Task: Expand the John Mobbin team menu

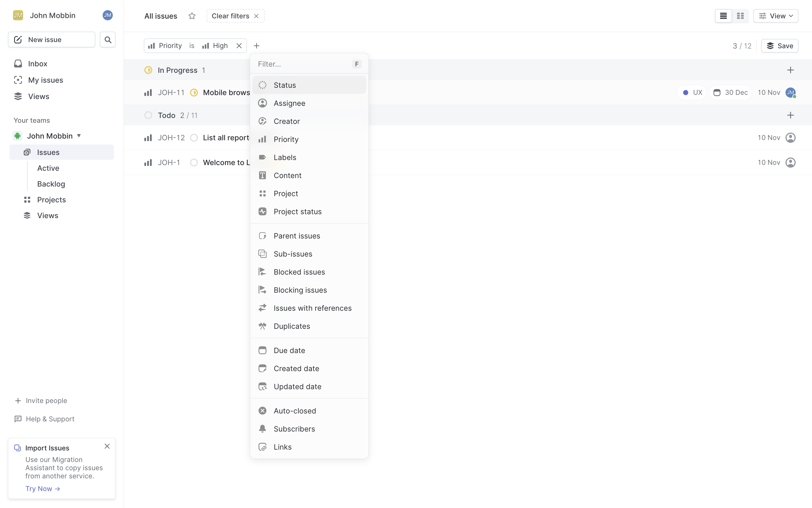Action: click(x=79, y=136)
